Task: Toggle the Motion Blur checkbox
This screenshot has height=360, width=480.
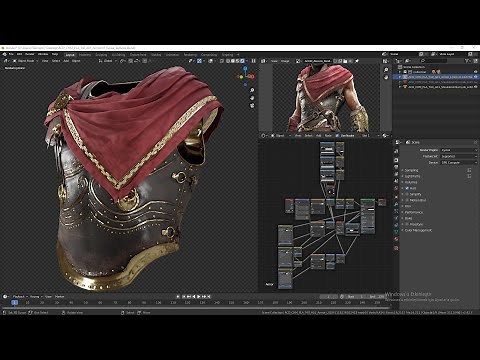Action: click(407, 200)
